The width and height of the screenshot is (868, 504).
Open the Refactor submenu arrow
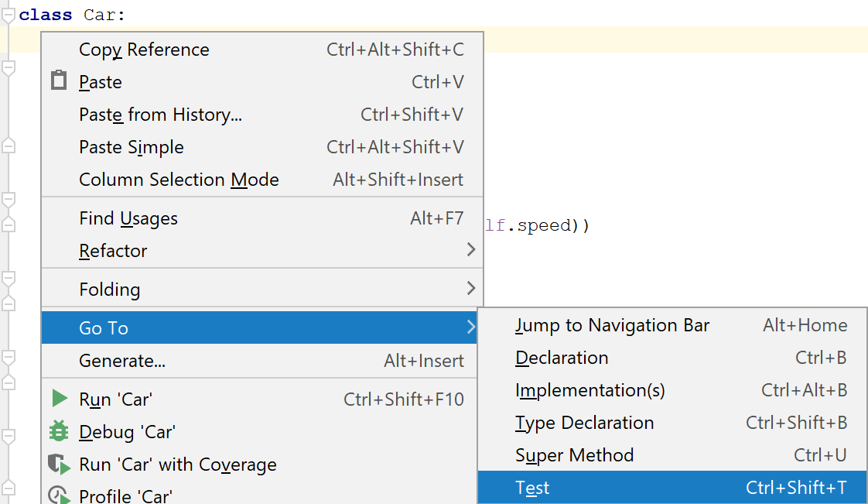click(x=470, y=250)
